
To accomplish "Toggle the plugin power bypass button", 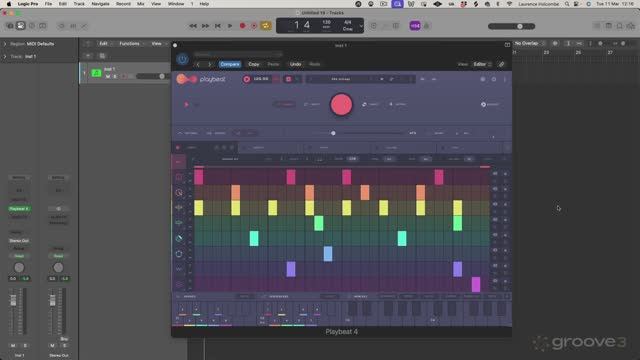I will point(182,59).
